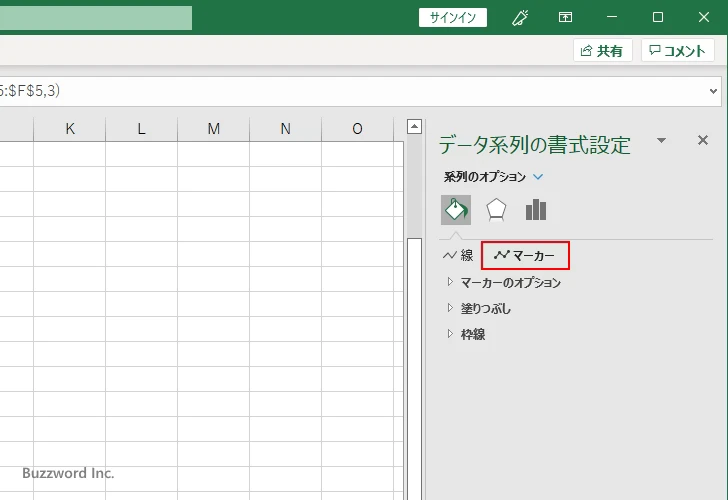Select the column L header
Viewport: 728px width, 500px height.
(x=141, y=128)
